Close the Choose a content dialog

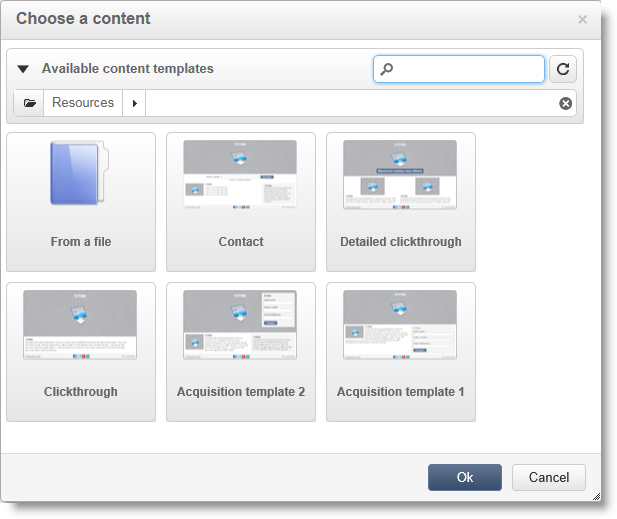[582, 19]
